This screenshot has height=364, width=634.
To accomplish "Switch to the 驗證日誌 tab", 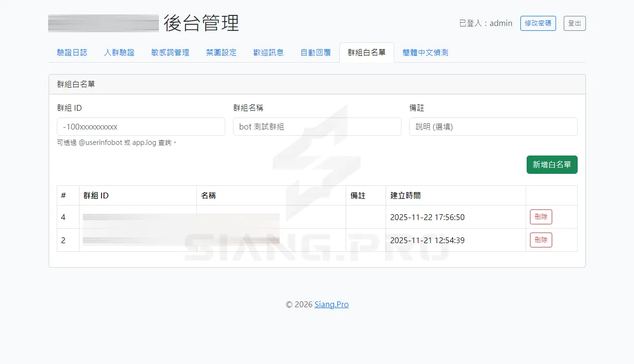I will pyautogui.click(x=72, y=52).
